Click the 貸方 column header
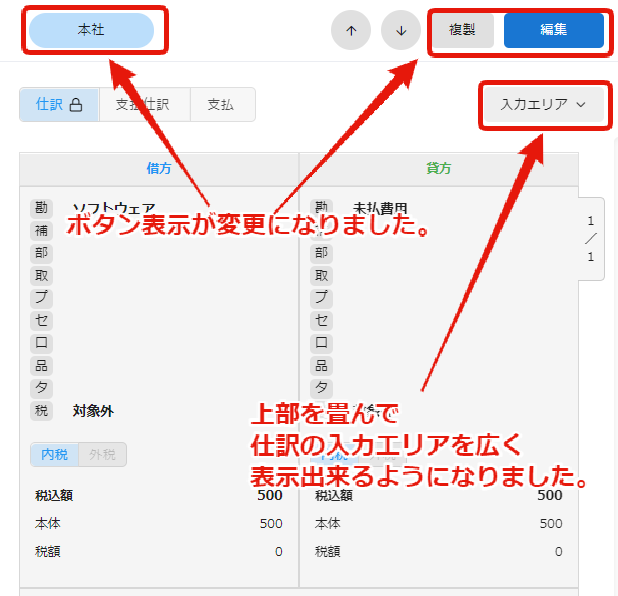The width and height of the screenshot is (618, 596). [439, 169]
